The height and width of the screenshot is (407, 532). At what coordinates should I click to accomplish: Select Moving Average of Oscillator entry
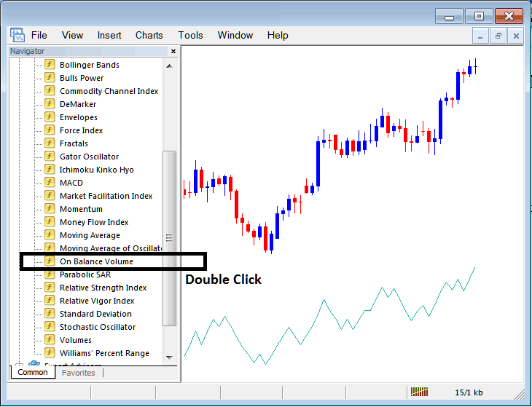111,248
